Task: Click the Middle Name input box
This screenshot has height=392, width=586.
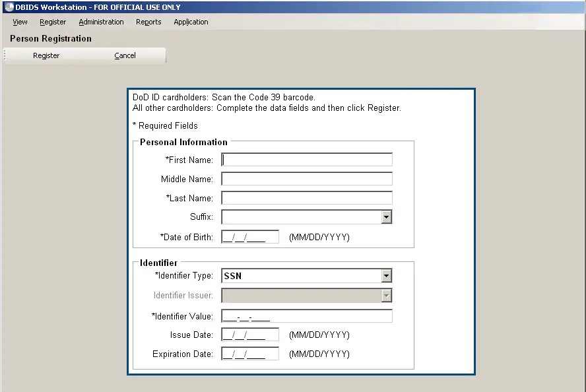Action: (306, 178)
